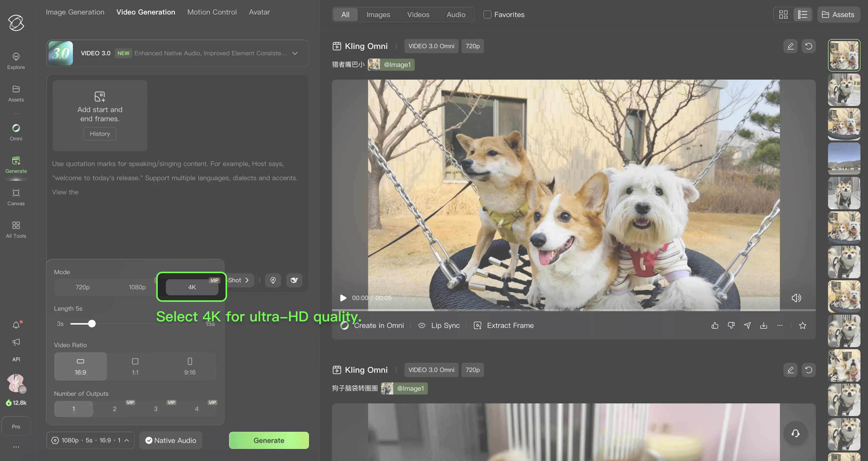Toggle Native Audio option
868x461 pixels.
171,440
